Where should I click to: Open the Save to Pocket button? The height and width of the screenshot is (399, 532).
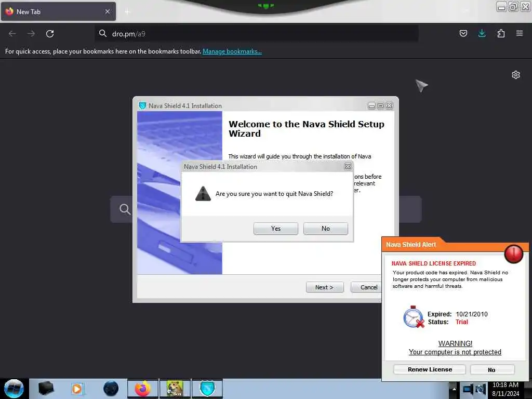tap(463, 33)
